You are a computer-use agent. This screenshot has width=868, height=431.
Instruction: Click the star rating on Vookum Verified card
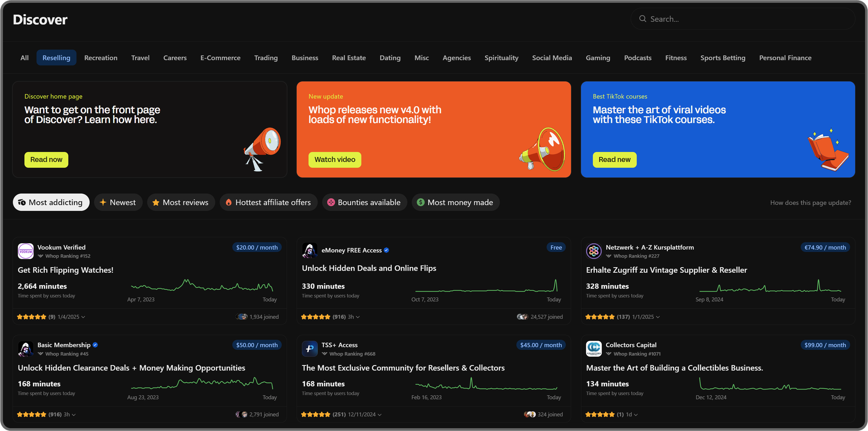coord(32,317)
